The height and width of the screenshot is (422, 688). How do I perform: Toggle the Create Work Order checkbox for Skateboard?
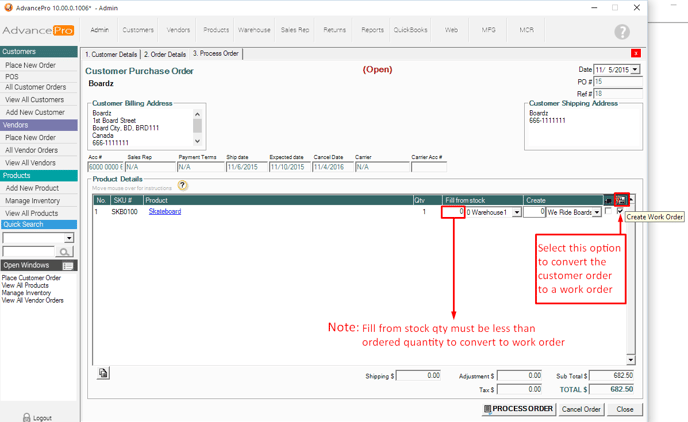(x=621, y=212)
